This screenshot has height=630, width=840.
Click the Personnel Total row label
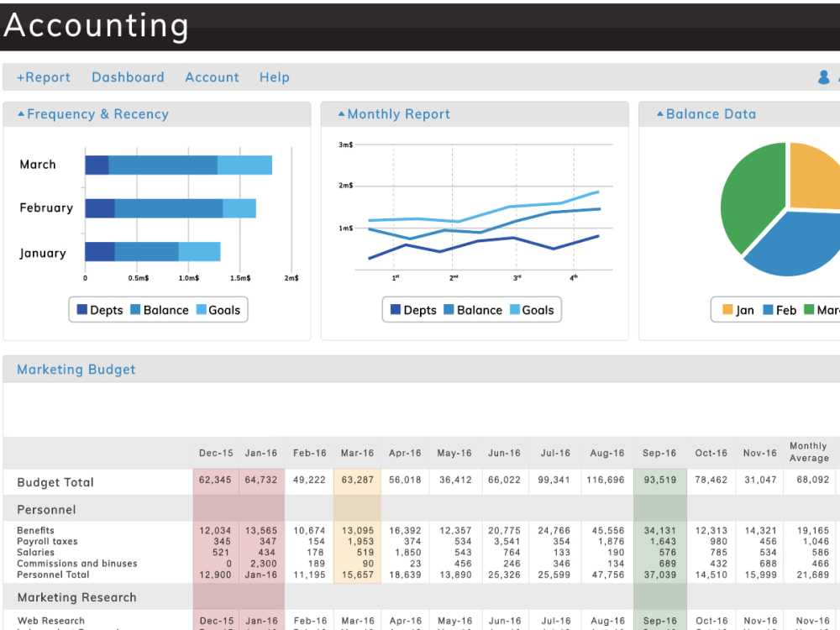pyautogui.click(x=53, y=575)
